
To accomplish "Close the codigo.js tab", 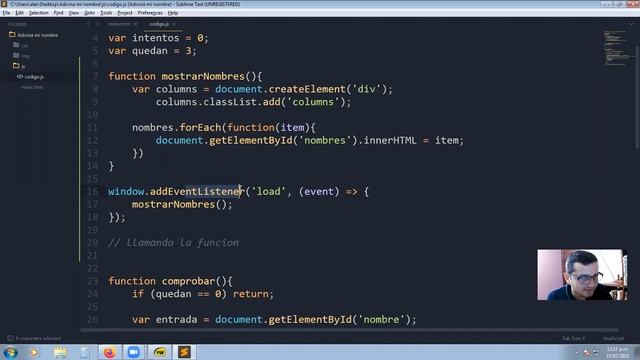I will (x=174, y=24).
